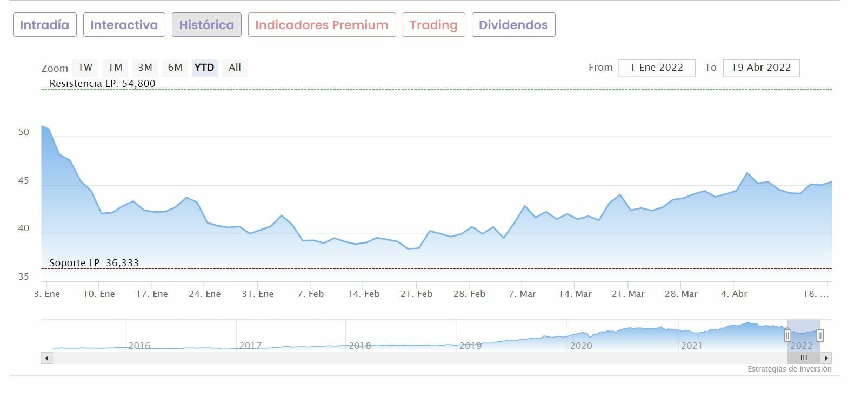
Task: Set zoom range to 1W
Action: (x=85, y=68)
